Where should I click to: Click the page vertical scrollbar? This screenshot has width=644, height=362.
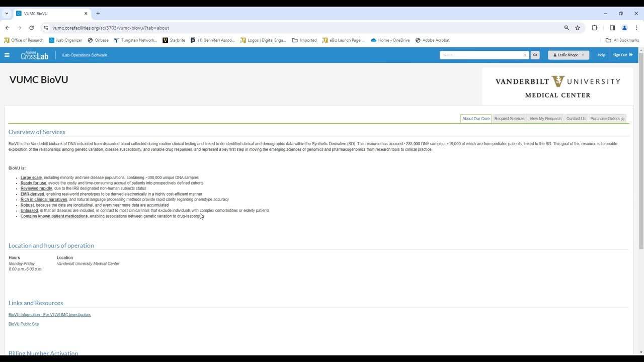click(640, 151)
